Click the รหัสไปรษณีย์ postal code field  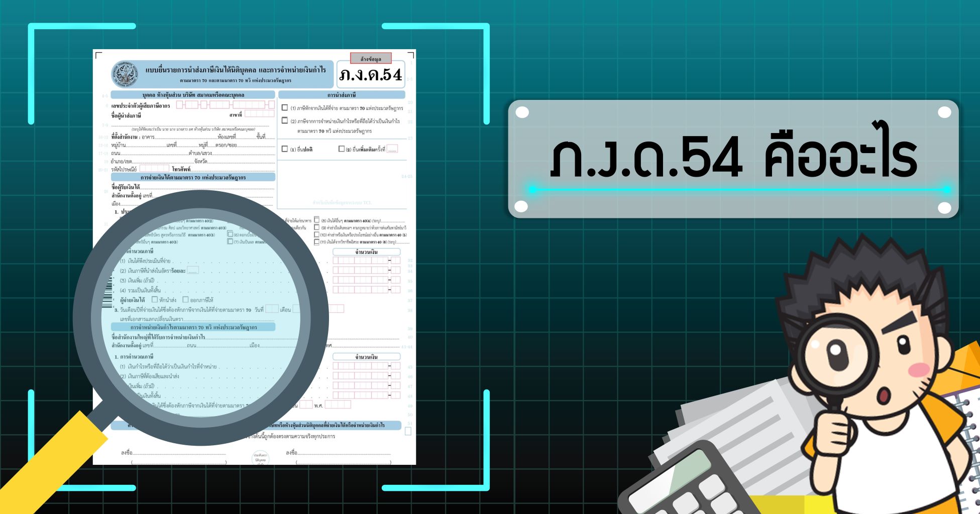coord(154,169)
